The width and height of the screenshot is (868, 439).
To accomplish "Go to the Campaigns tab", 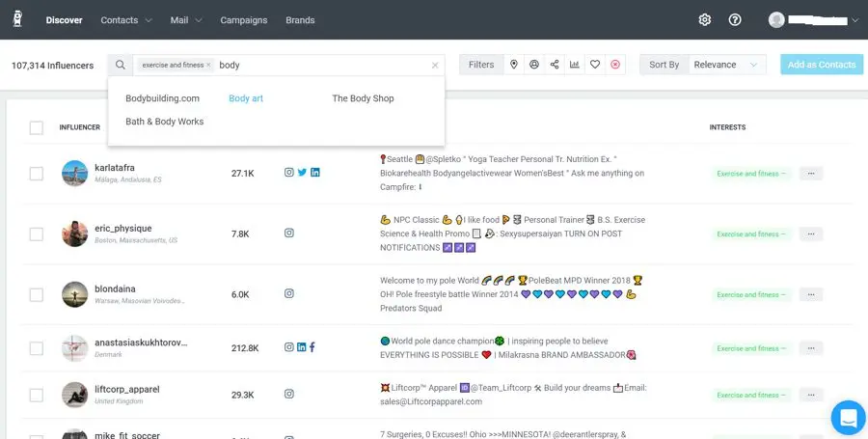I will pos(244,19).
